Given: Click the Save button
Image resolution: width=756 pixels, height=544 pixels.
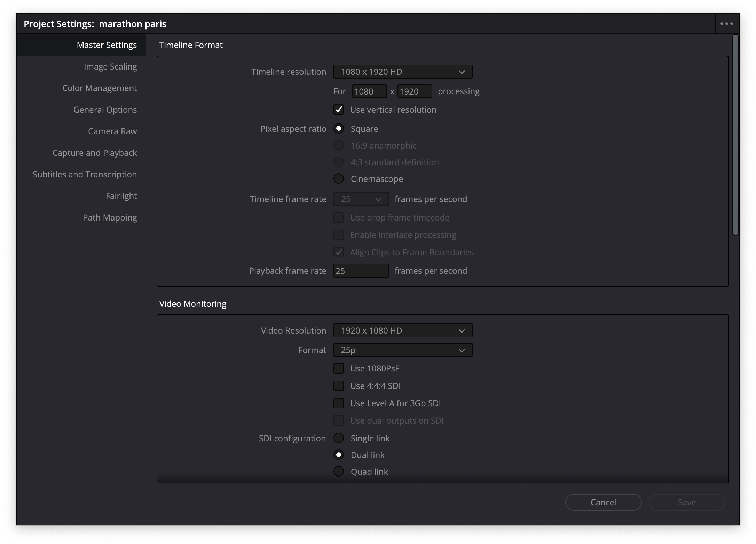Looking at the screenshot, I should 687,502.
